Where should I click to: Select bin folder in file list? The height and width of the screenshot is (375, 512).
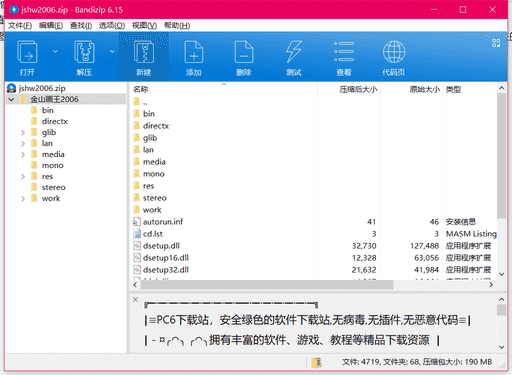point(149,114)
